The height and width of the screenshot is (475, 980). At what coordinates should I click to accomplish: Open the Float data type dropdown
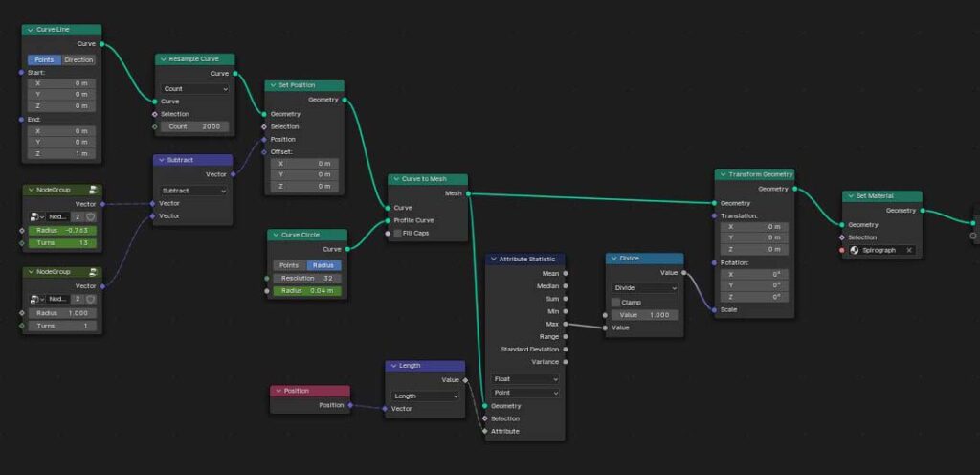525,379
